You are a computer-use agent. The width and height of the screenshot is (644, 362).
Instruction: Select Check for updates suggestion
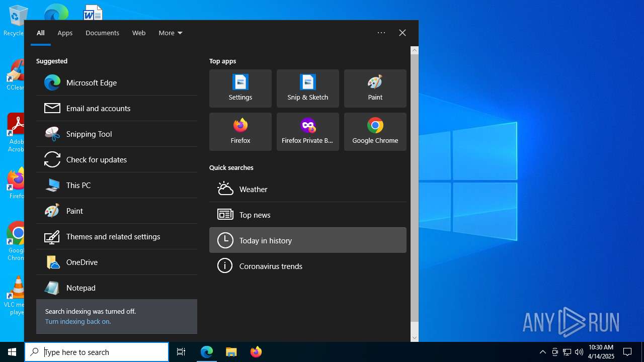(x=117, y=159)
